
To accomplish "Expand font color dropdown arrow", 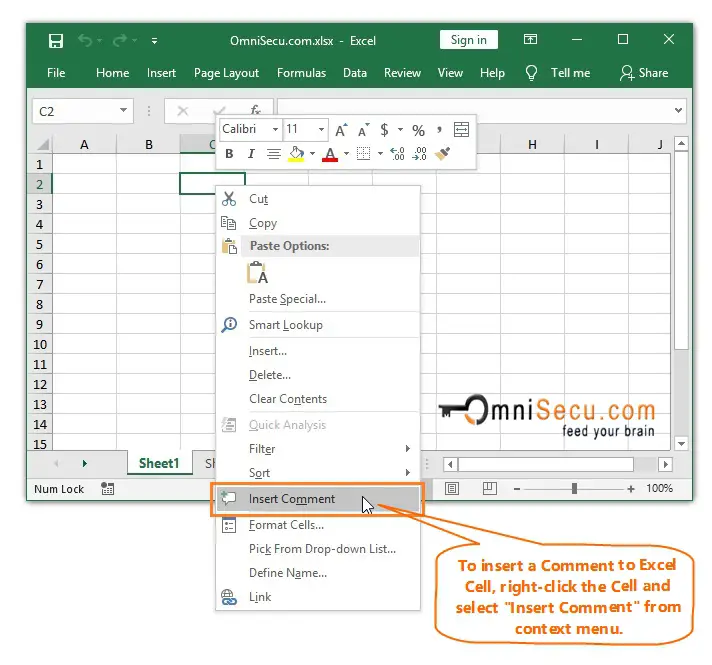I will (346, 154).
